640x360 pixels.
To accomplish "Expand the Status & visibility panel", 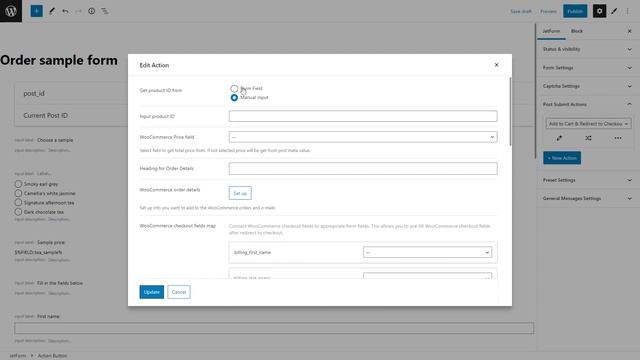I will (x=587, y=49).
